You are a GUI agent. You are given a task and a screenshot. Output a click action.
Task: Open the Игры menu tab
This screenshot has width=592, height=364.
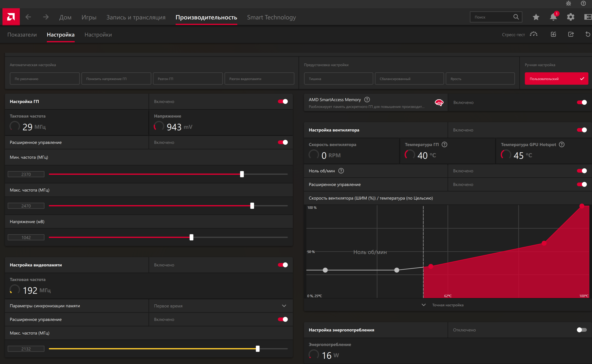point(89,17)
